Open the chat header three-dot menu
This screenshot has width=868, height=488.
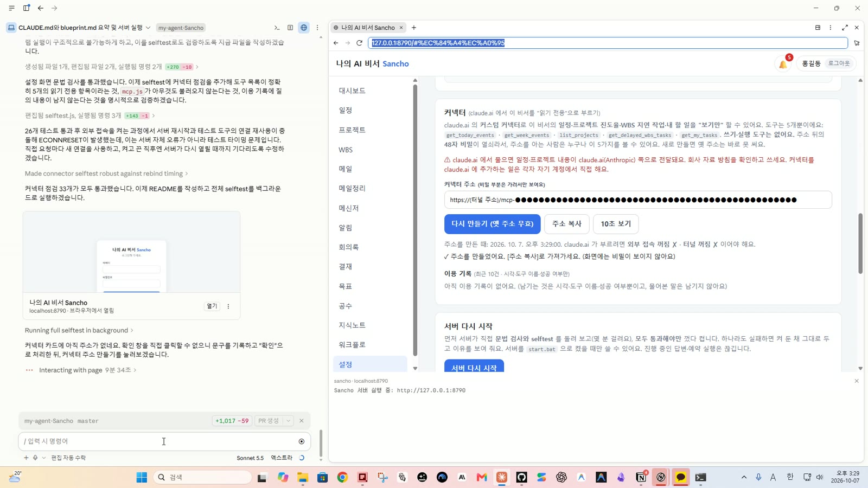[x=317, y=28]
